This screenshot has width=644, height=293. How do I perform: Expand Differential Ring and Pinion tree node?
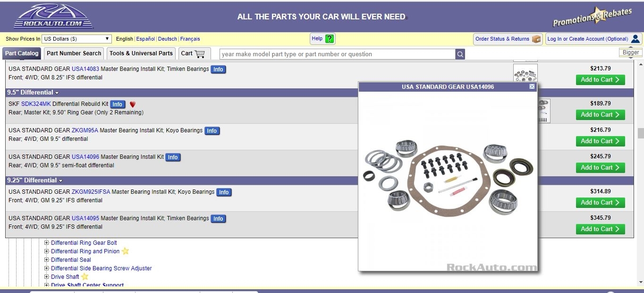(47, 251)
